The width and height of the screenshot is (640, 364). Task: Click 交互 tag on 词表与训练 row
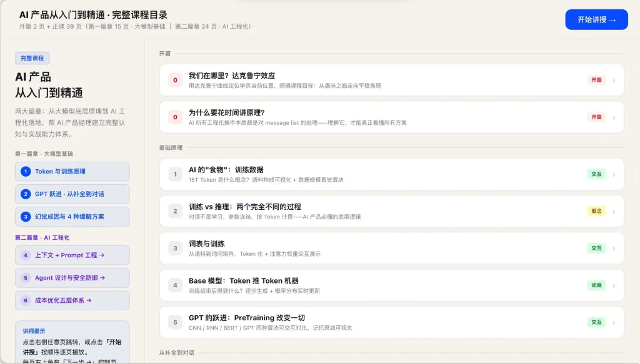pos(596,248)
